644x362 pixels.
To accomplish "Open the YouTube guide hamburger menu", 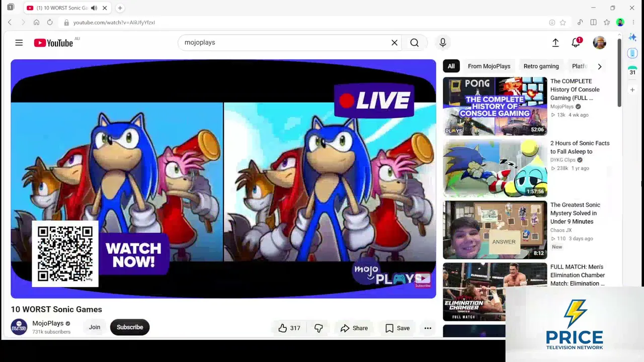I will coord(19,43).
